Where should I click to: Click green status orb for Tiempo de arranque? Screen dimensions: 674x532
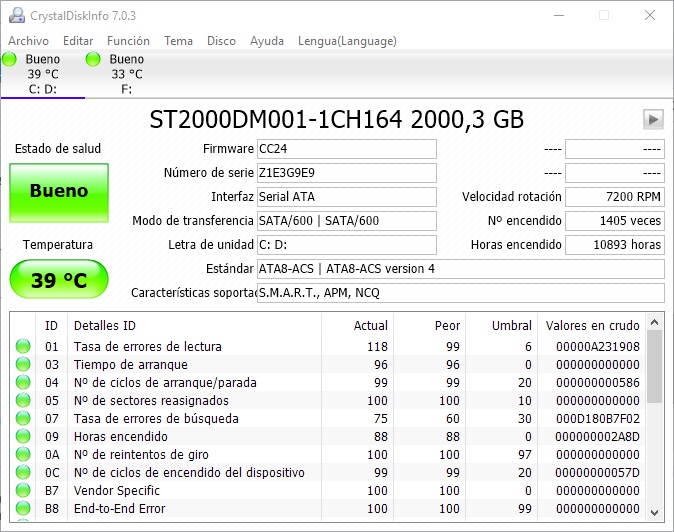click(23, 365)
